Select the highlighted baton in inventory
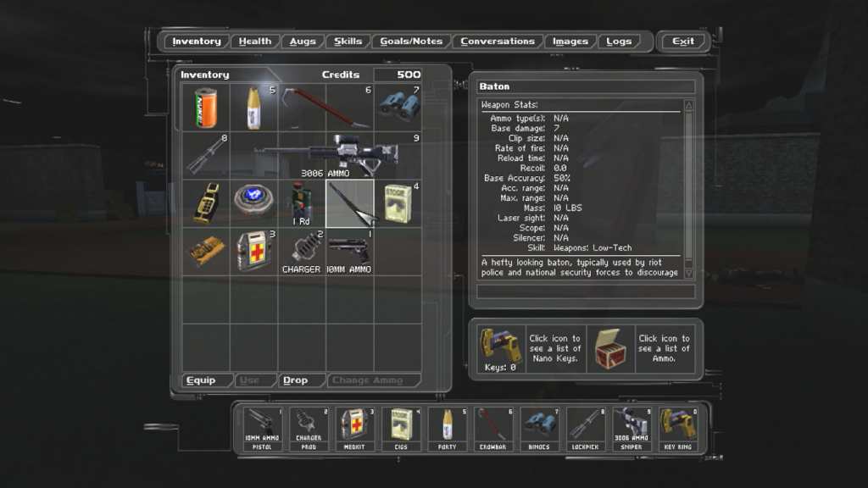This screenshot has width=868, height=488. 350,203
